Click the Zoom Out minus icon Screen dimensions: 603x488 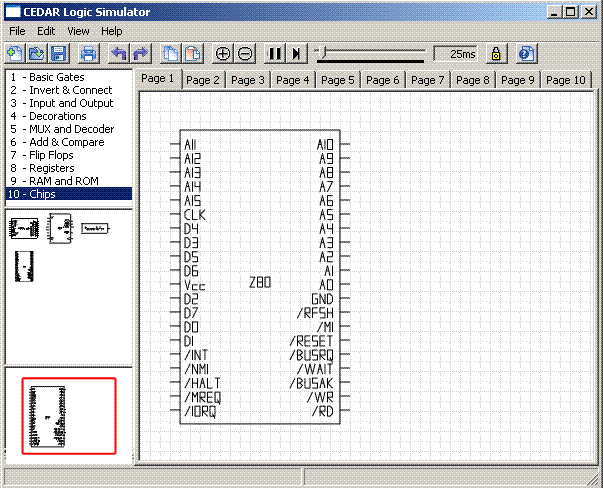245,53
